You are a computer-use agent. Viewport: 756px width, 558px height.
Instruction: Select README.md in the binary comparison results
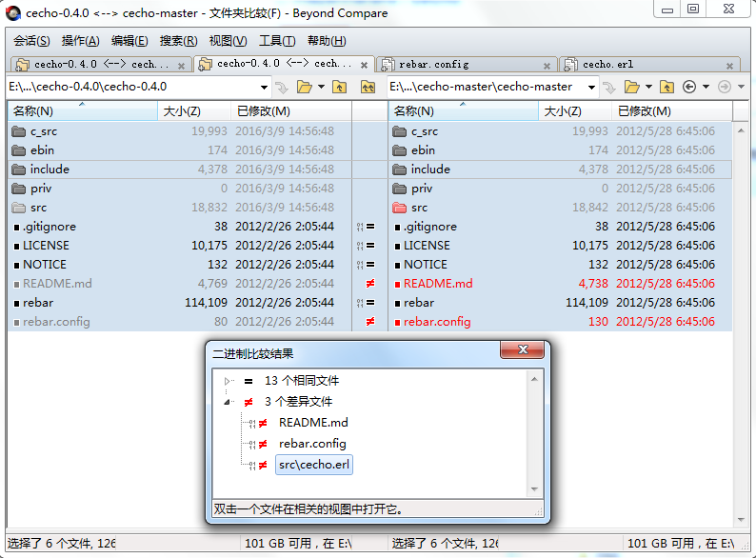[x=313, y=423]
